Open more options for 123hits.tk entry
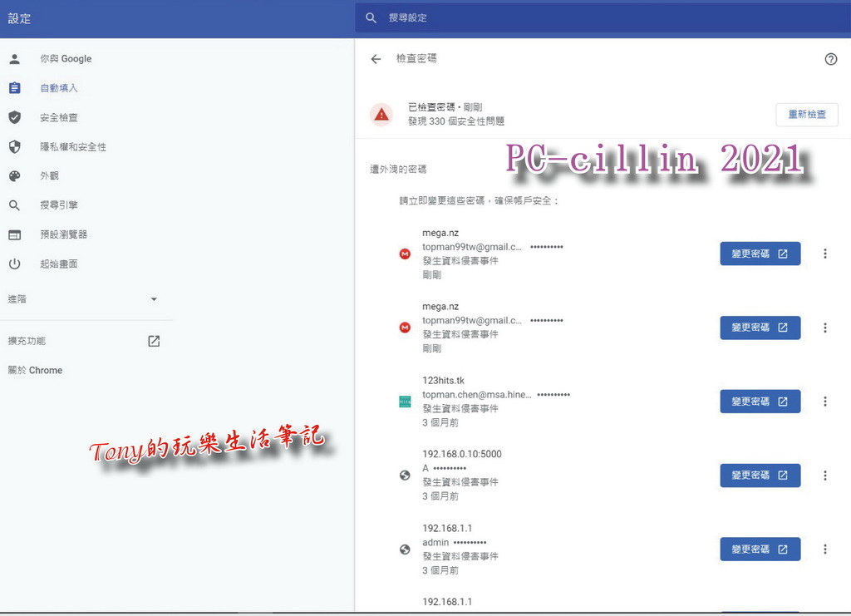 825,401
